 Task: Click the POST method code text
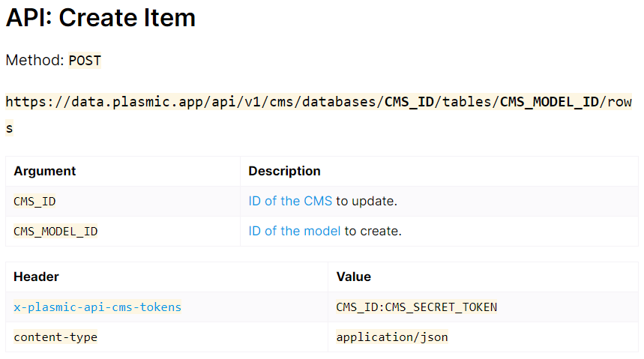pyautogui.click(x=85, y=61)
